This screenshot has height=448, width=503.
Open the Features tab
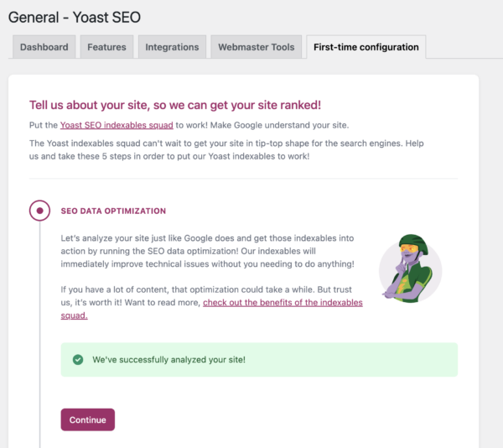pyautogui.click(x=106, y=47)
